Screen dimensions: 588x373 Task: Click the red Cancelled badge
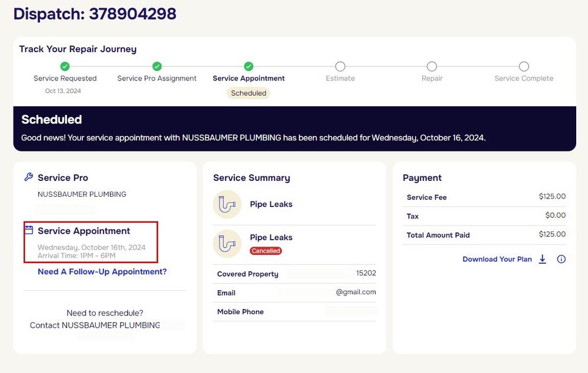point(266,251)
